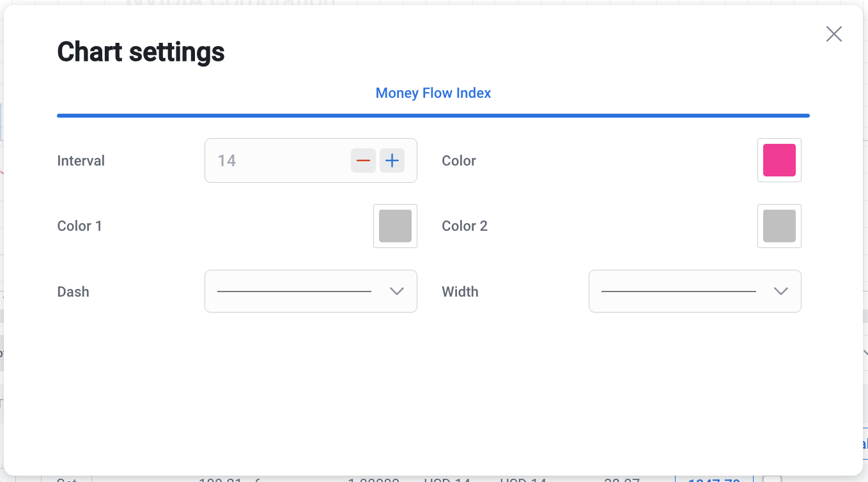Screen dimensions: 868x482
Task: Close the Chart settings dialog
Action: click(833, 34)
